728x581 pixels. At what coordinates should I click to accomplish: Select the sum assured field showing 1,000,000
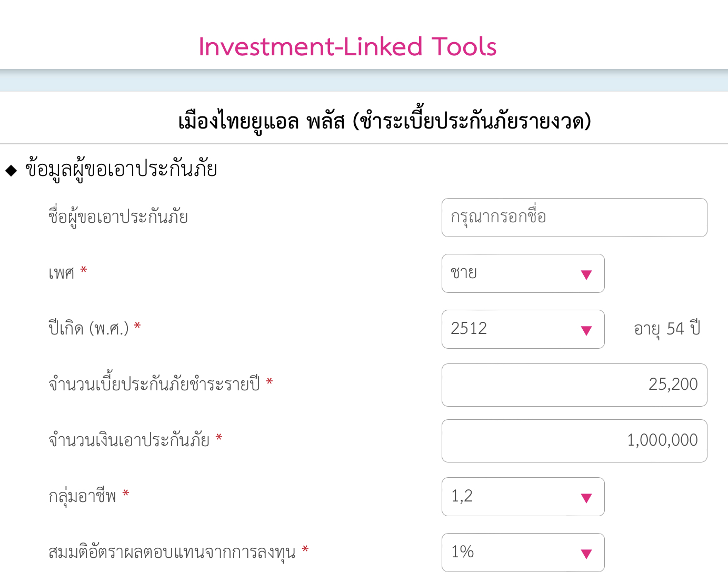click(x=574, y=441)
